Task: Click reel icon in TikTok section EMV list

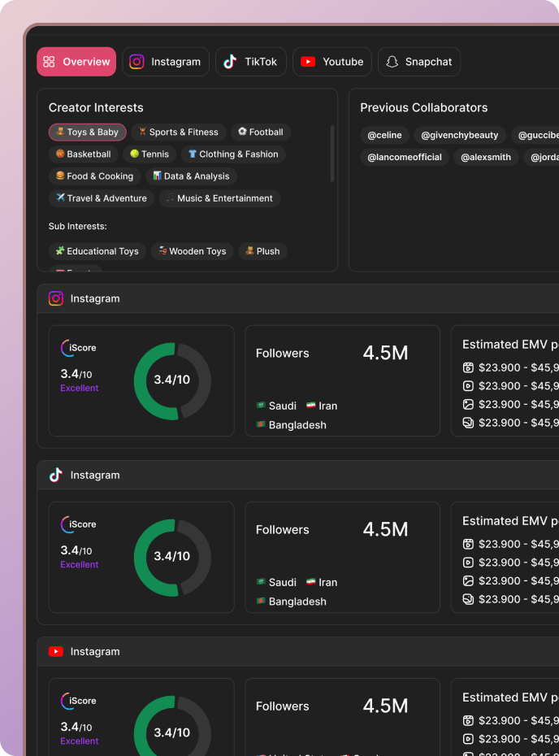Action: click(468, 544)
